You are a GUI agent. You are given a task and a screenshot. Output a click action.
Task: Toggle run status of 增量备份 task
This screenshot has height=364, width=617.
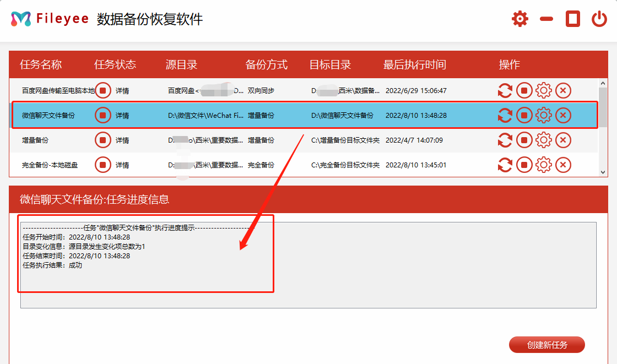tap(103, 140)
